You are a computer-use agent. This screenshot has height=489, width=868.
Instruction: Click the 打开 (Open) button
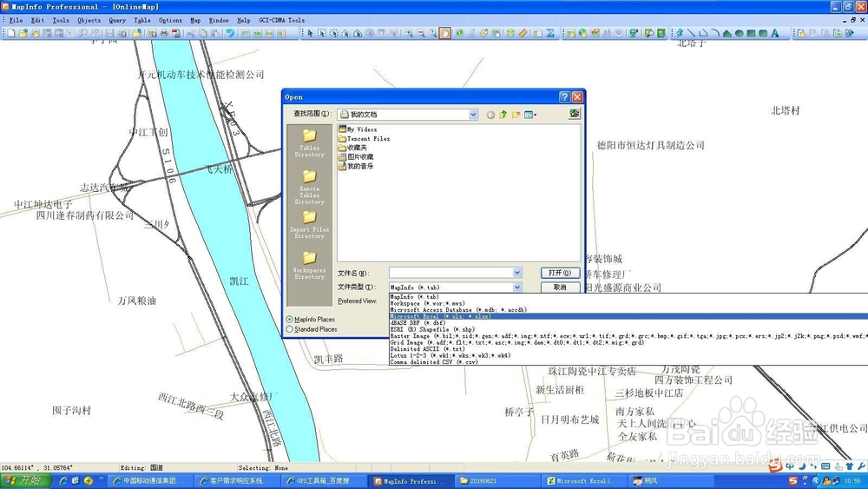tap(560, 273)
